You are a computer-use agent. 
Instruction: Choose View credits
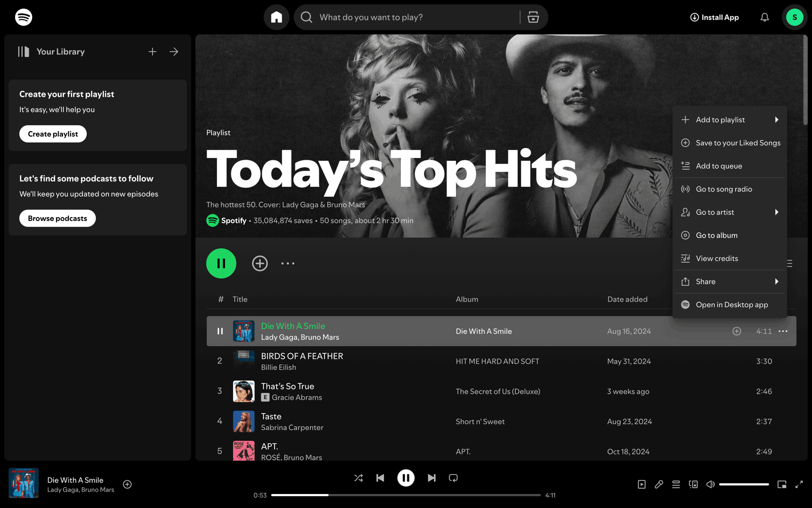pyautogui.click(x=730, y=259)
